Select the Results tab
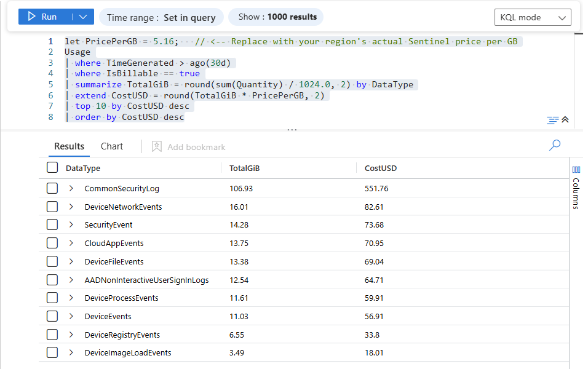The image size is (588, 369). (x=69, y=146)
